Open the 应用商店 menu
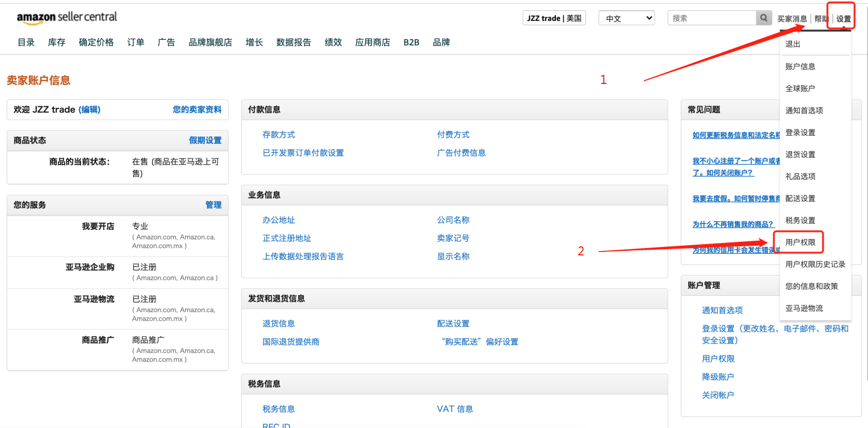Viewport: 868px width, 428px height. tap(373, 43)
